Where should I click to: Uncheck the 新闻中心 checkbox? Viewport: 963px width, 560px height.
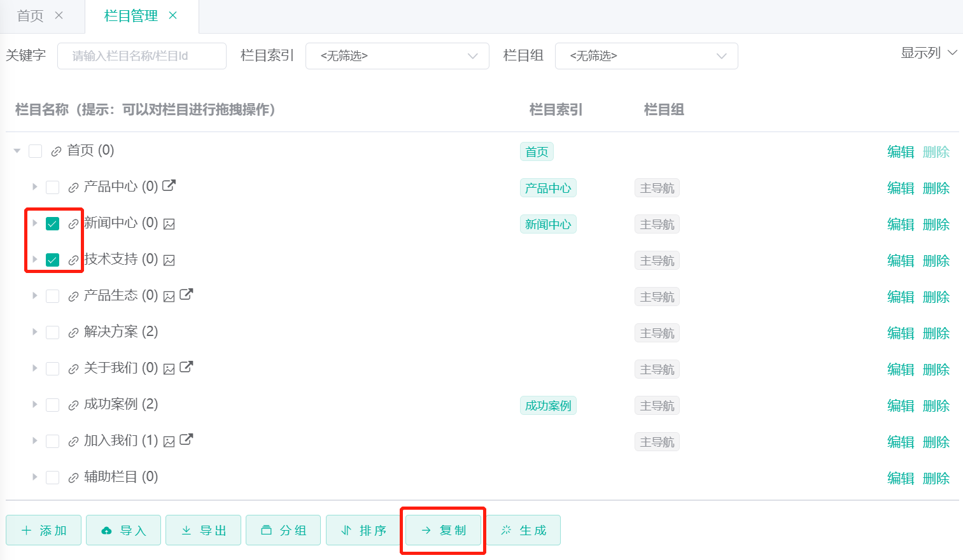(53, 224)
